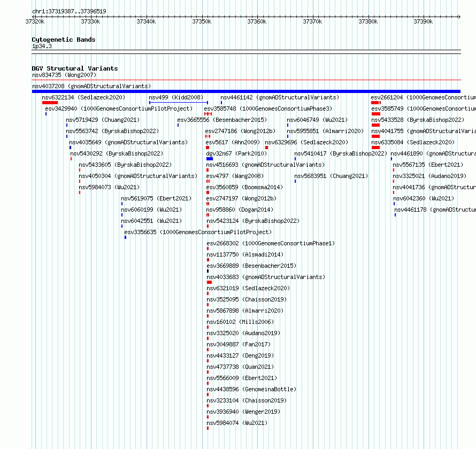This screenshot has height=449, width=476.
Task: Open variant nsv5955851 (Almarri2020)
Action: (325, 131)
